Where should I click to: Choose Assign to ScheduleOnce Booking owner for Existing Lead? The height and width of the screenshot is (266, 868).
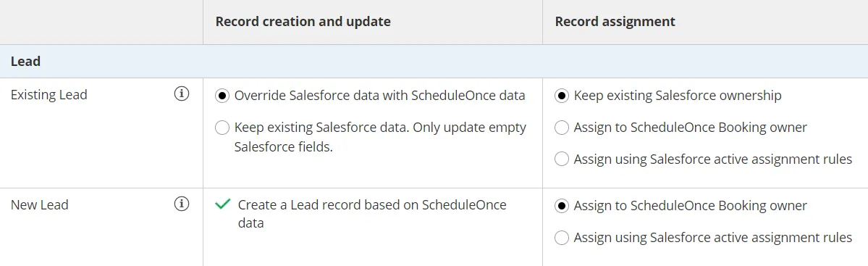click(561, 128)
